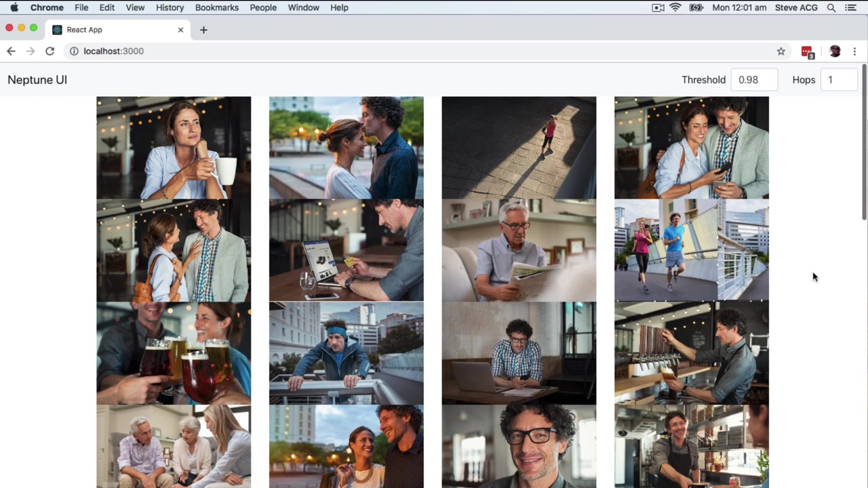Click the Threshold input field
Screen dimensions: 868x488
click(x=754, y=80)
